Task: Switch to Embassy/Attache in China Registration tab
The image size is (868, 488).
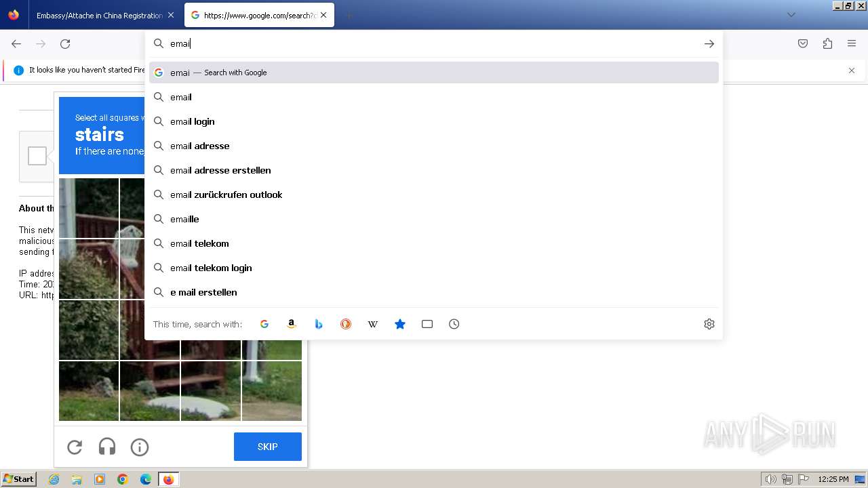Action: [x=99, y=15]
